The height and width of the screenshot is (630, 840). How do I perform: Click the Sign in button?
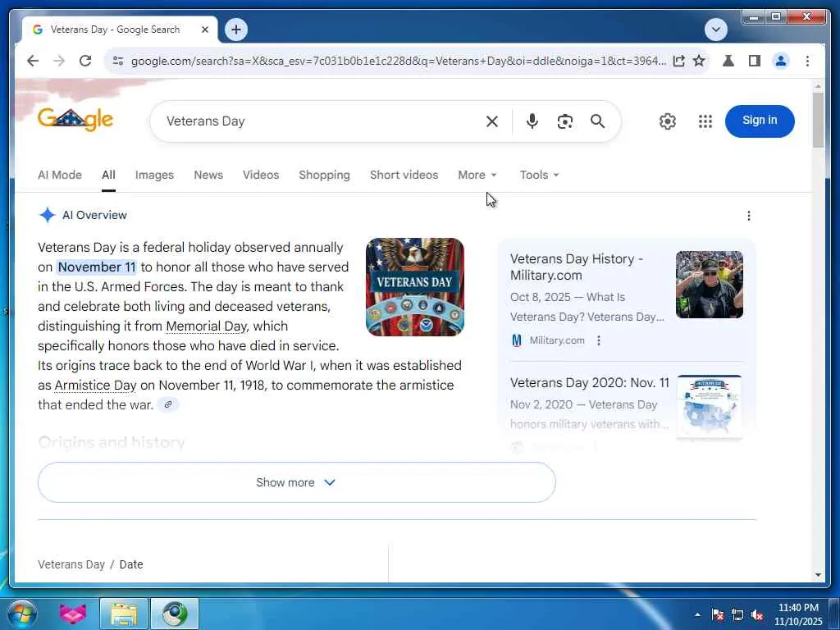(x=760, y=121)
